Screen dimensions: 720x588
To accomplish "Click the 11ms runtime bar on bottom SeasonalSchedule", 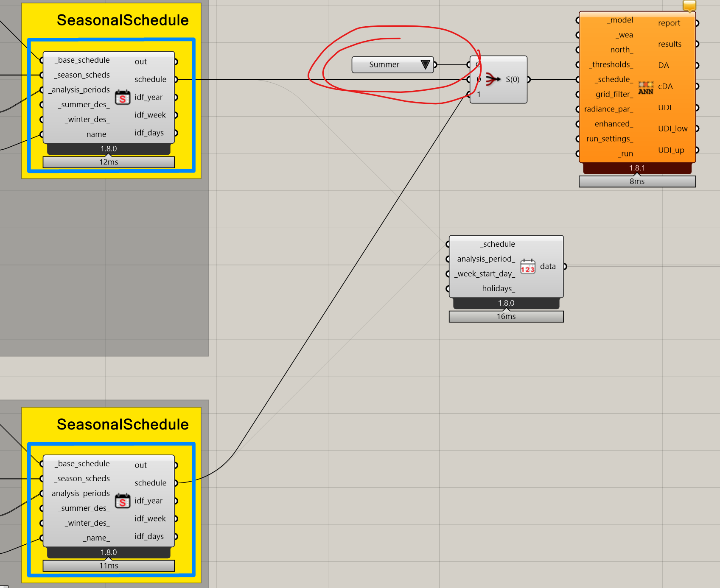I will coord(109,566).
